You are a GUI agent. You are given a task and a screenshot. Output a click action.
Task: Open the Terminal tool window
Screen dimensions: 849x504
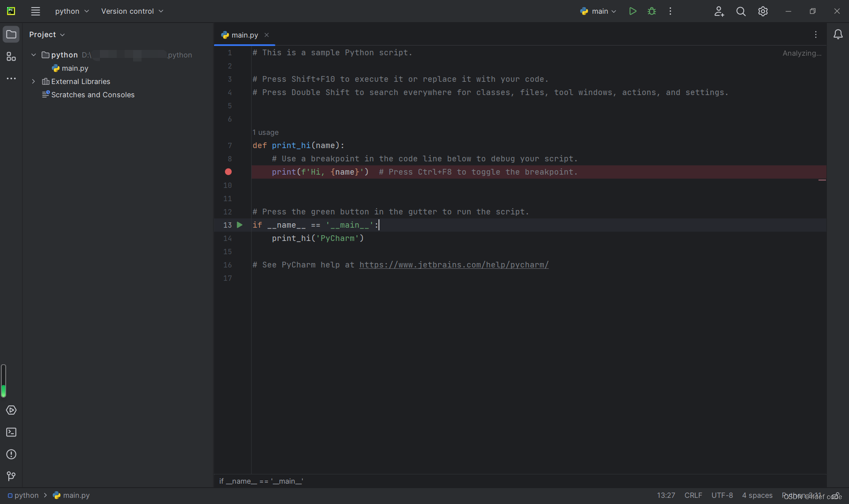pyautogui.click(x=11, y=432)
